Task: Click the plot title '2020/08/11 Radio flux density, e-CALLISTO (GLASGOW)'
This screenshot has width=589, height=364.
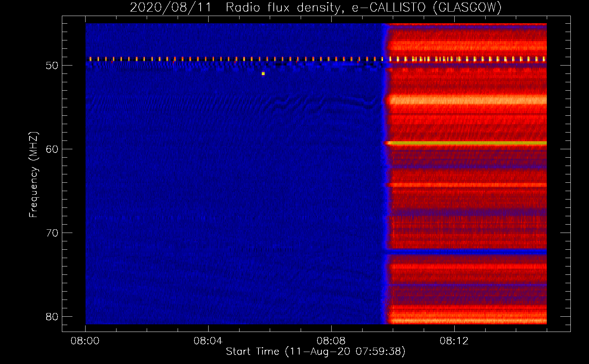Action: point(316,7)
